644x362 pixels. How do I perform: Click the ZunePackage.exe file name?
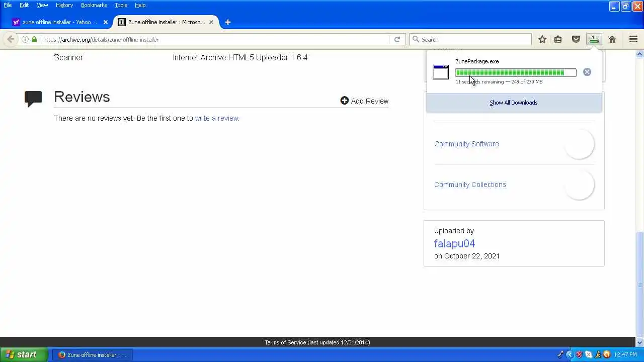point(477,61)
